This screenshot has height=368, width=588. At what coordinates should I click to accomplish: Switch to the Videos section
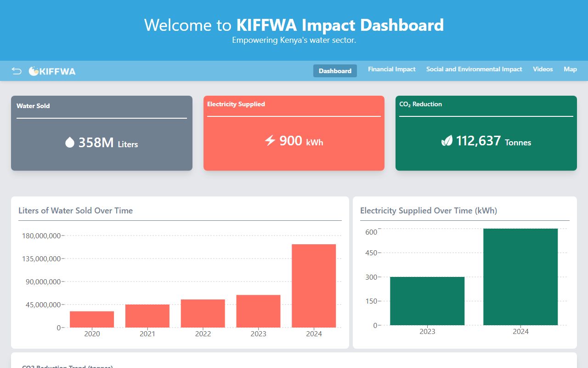tap(543, 69)
